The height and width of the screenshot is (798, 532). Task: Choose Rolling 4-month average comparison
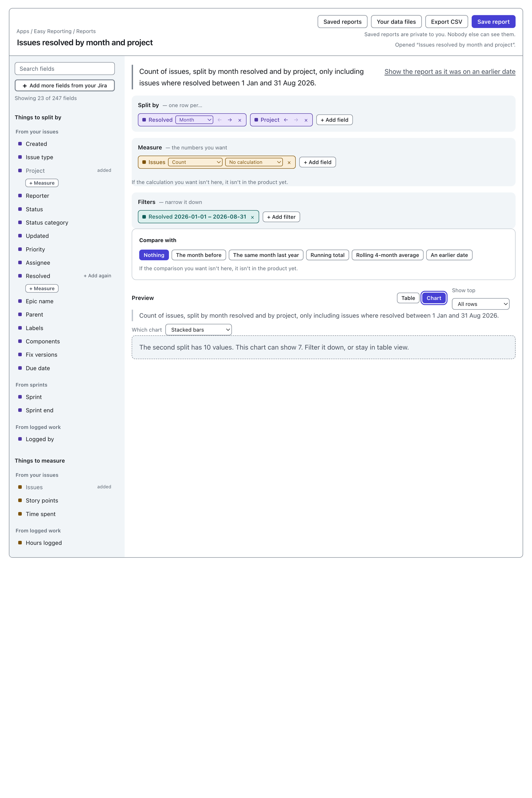(x=387, y=255)
